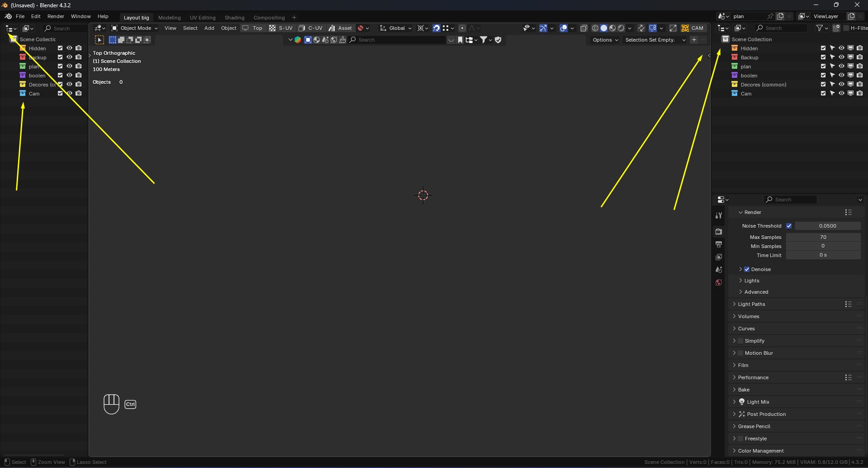Switch to the UV Editing workspace tab

[x=203, y=18]
